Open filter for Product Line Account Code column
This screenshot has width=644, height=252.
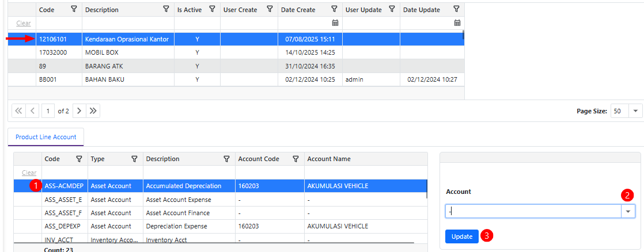[x=79, y=159]
